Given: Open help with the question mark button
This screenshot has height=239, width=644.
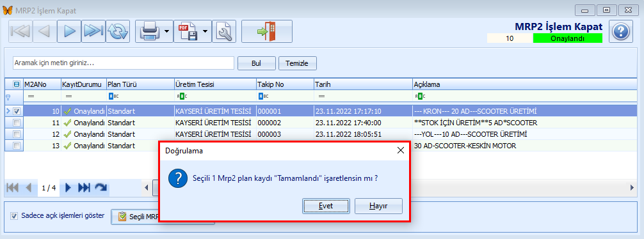Looking at the screenshot, I should tap(620, 31).
